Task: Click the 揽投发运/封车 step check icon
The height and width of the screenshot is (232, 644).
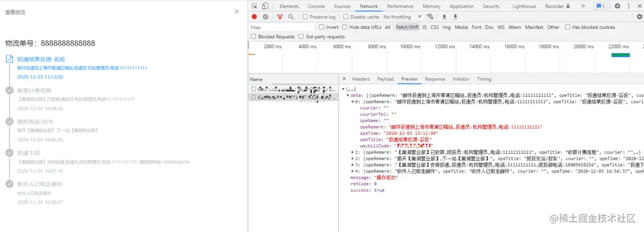Action: (x=9, y=122)
